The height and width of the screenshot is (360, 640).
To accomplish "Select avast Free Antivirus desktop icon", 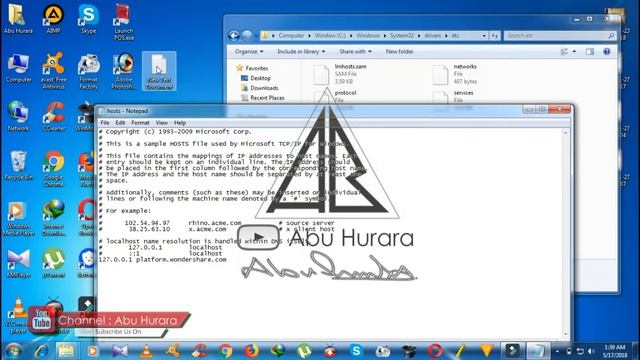I will tap(53, 71).
